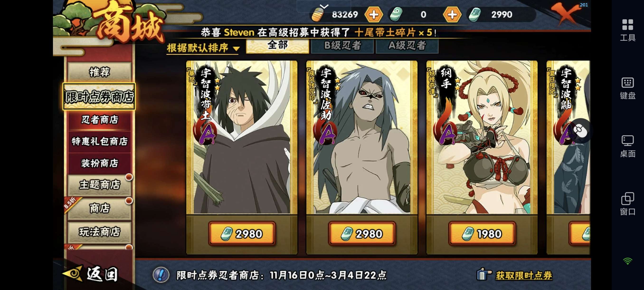The image size is (644, 290).
Task: Buy 宇智波带土 for 2980
Action: tap(242, 234)
